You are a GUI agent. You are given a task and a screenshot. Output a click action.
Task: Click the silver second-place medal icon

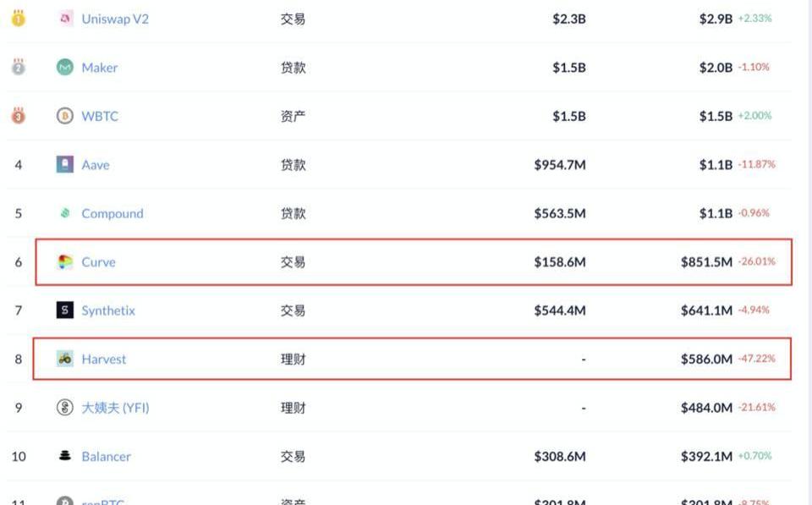pyautogui.click(x=18, y=67)
